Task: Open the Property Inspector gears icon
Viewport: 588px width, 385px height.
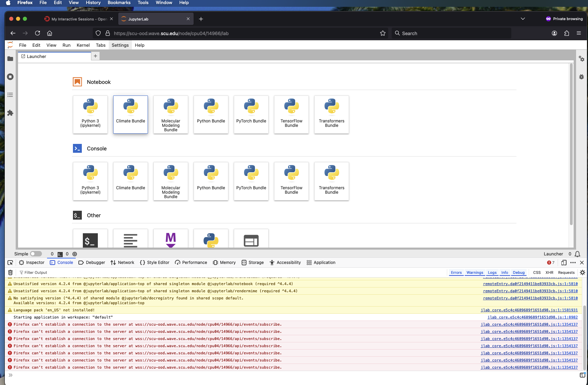Action: coord(582,59)
